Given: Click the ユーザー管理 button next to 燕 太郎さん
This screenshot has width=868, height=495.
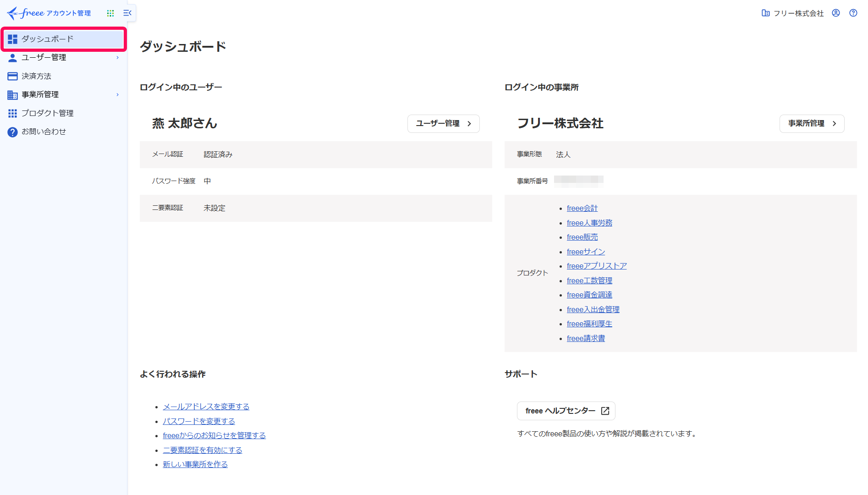Looking at the screenshot, I should pos(443,124).
